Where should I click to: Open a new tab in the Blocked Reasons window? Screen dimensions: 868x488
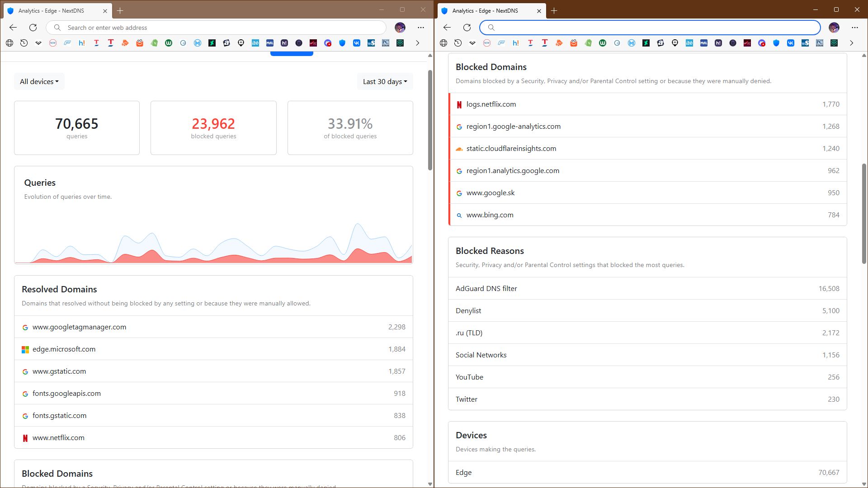(554, 10)
